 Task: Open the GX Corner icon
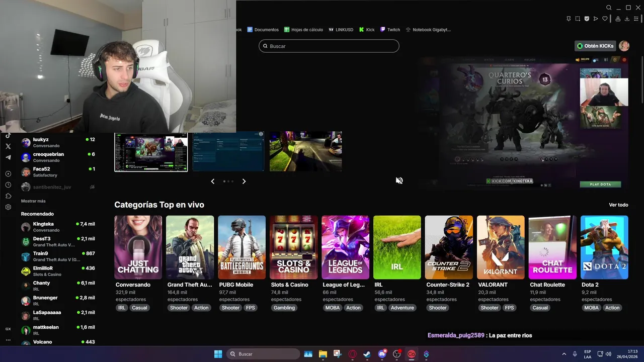(x=8, y=329)
